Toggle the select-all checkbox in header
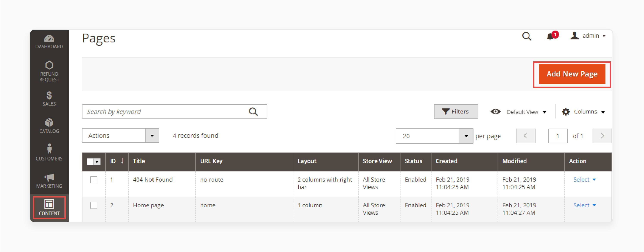This screenshot has height=252, width=644. (90, 162)
